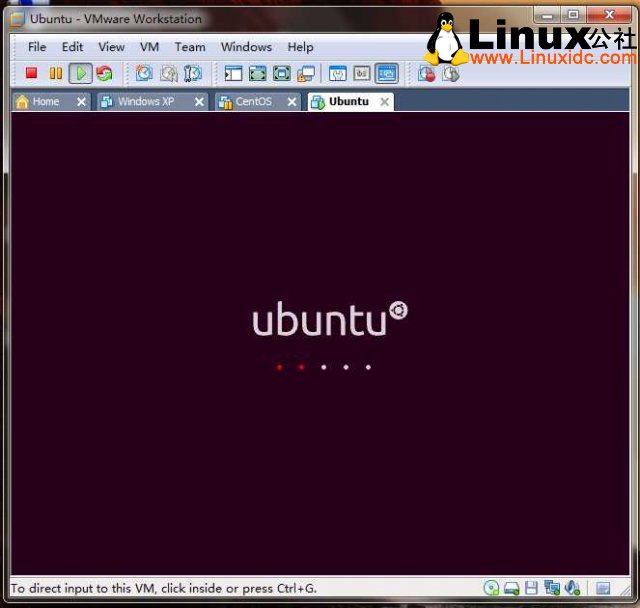Power on the VM with green play icon
This screenshot has width=640, height=608.
point(80,73)
